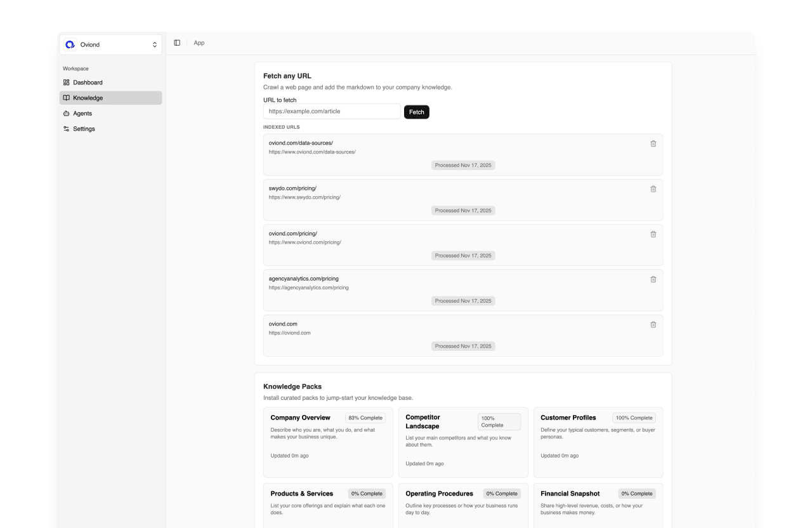Click the Fetch button

point(416,112)
